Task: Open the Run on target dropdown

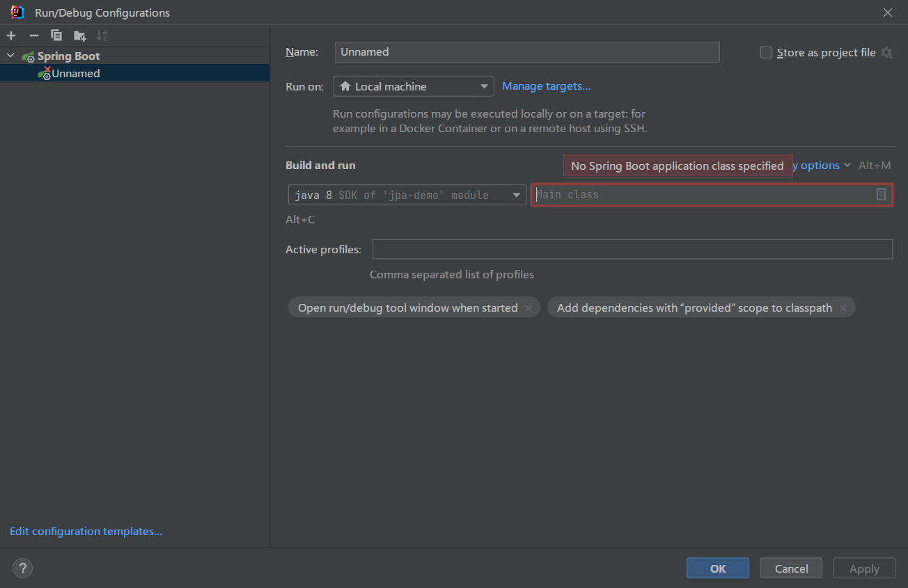Action: coord(414,86)
